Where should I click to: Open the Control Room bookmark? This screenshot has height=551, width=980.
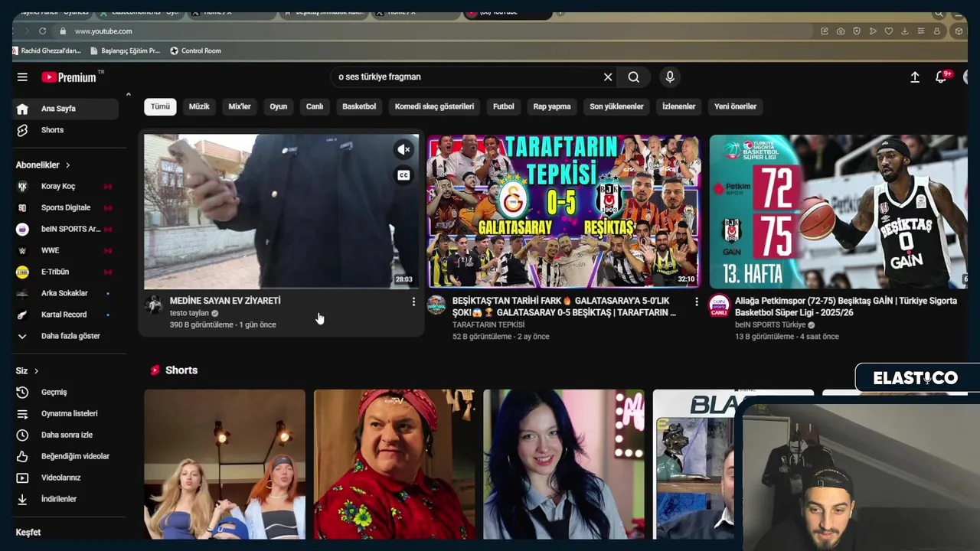(195, 51)
